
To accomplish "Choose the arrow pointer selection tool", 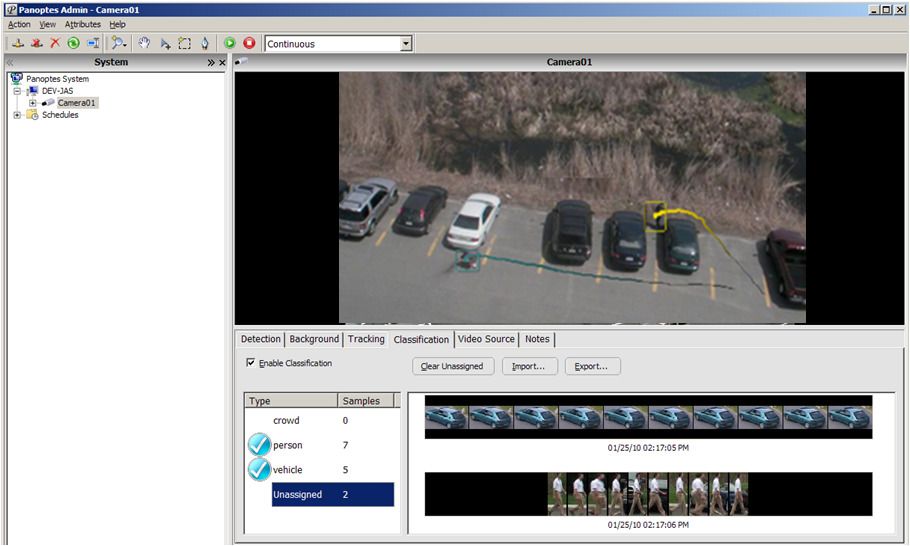I will click(165, 44).
